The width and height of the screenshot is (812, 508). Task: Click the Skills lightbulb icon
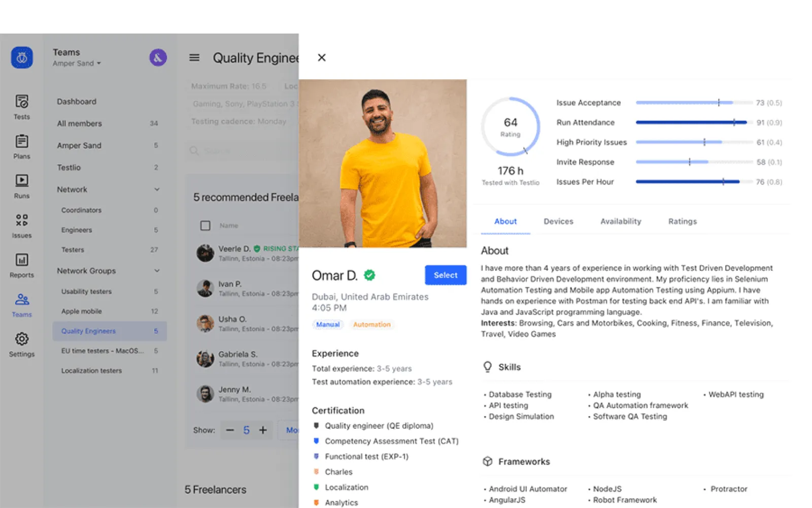point(488,367)
